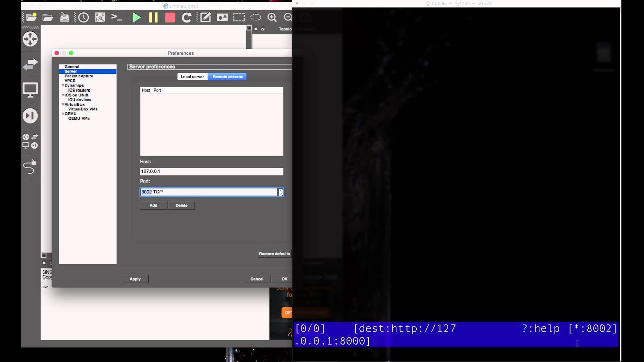The image size is (644, 362).
Task: Select the draw ellipse tool
Action: [x=256, y=18]
